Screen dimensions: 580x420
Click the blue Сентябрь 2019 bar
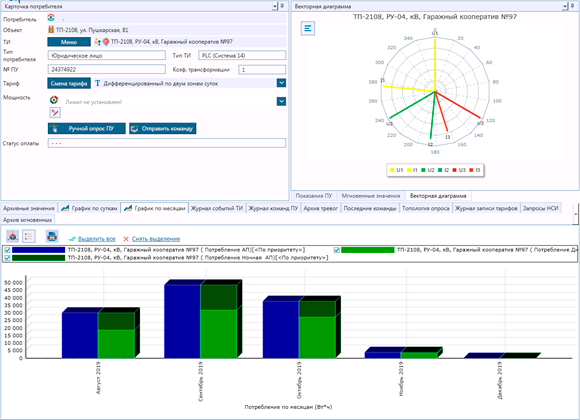182,321
